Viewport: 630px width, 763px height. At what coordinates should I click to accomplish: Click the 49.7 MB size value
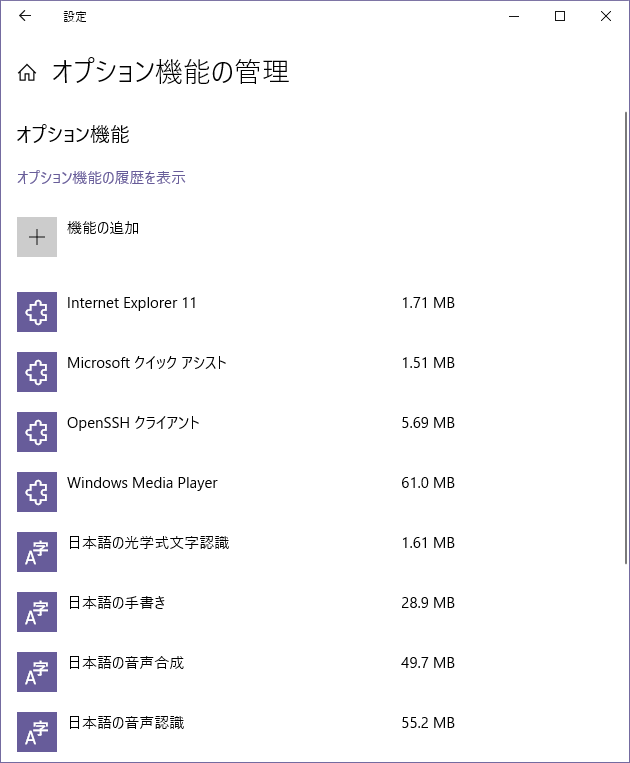428,662
